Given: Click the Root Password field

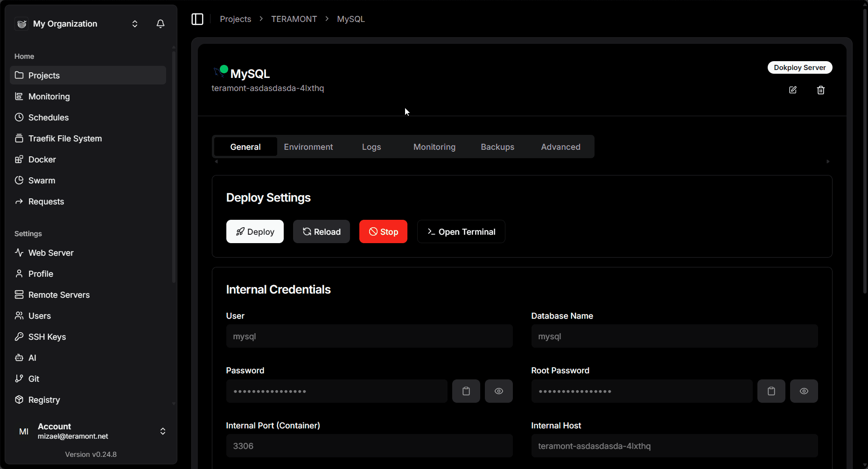Looking at the screenshot, I should tap(642, 391).
